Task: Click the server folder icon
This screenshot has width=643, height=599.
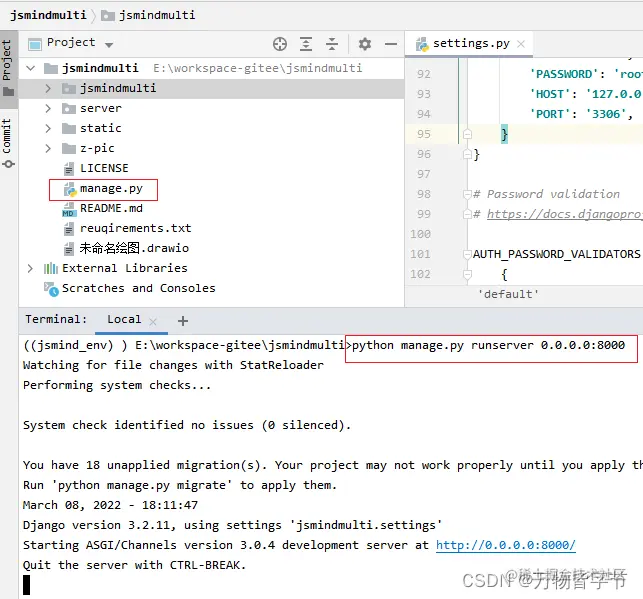Action: tap(69, 108)
